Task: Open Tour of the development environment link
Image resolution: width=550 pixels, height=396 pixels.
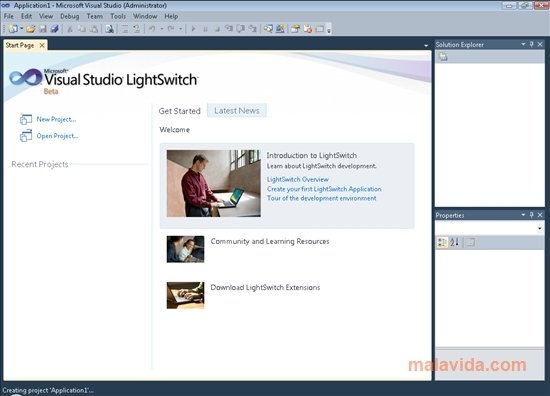Action: (321, 198)
